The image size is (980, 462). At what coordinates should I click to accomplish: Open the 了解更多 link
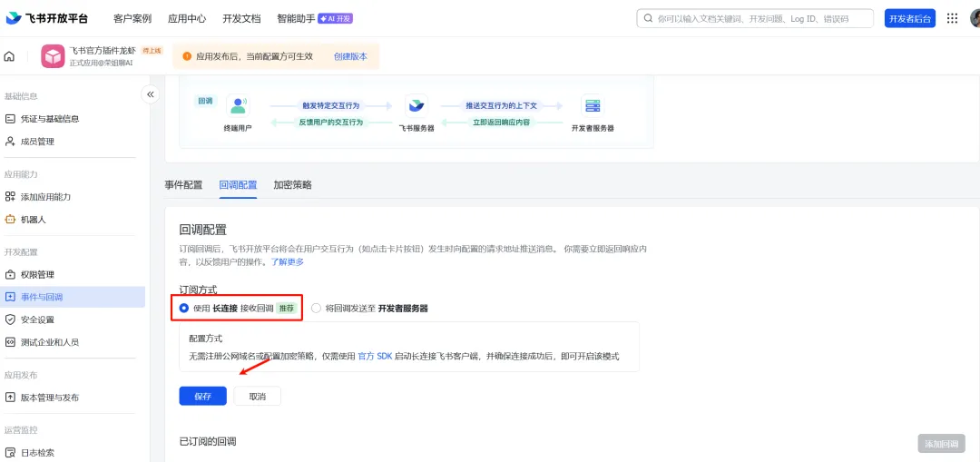coord(287,262)
